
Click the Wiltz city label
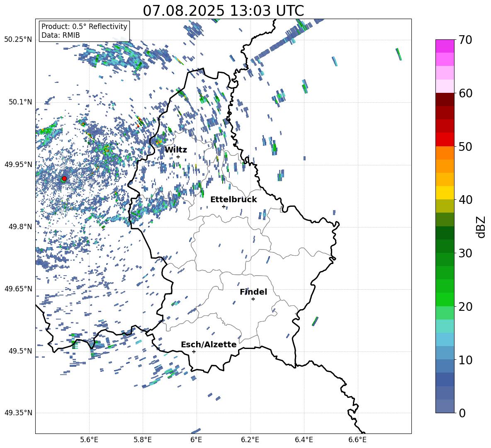coord(176,150)
